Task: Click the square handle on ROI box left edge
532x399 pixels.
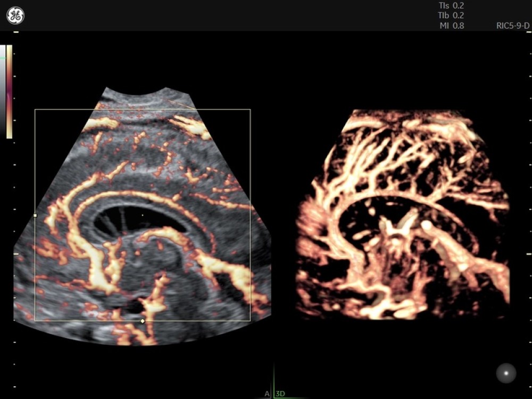Action: 35,215
